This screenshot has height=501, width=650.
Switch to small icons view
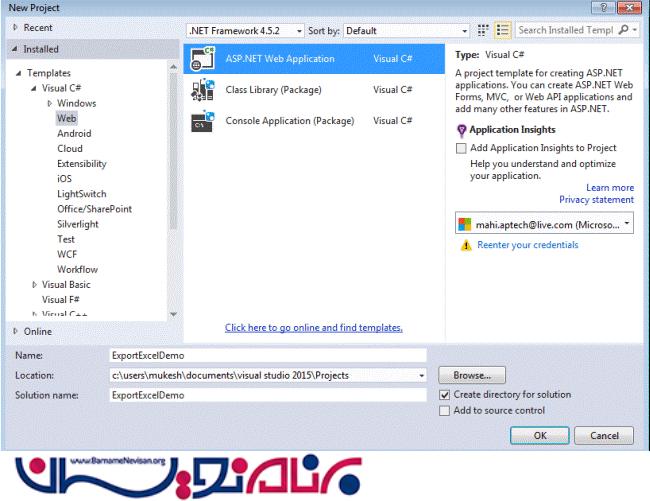483,30
